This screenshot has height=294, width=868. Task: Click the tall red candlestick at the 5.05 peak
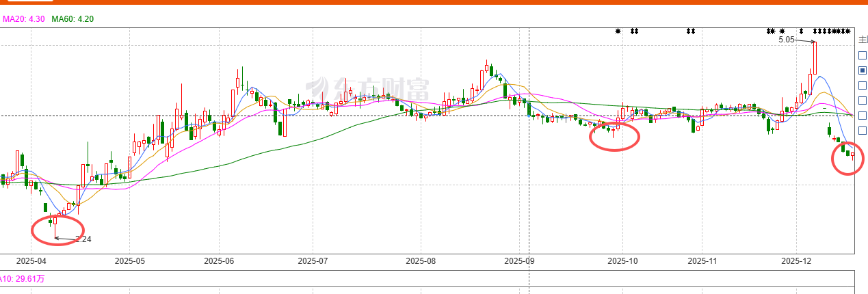pyautogui.click(x=815, y=58)
